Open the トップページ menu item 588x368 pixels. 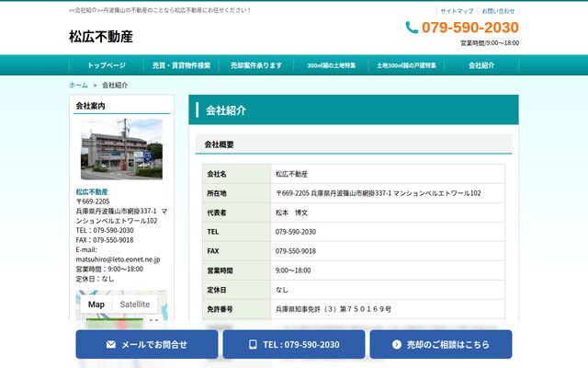[107, 65]
